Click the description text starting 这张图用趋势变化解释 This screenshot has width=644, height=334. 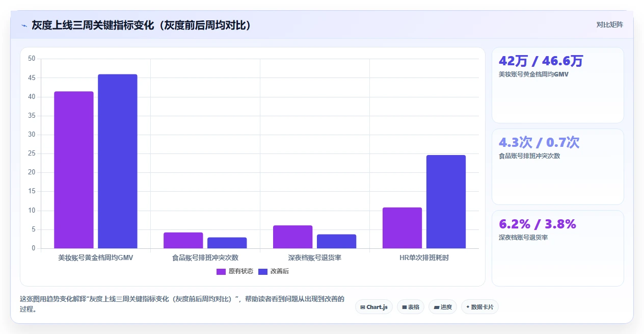point(182,304)
